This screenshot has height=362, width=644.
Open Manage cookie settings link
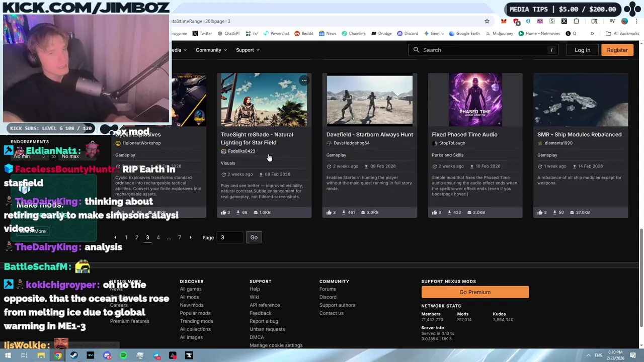pos(276,345)
